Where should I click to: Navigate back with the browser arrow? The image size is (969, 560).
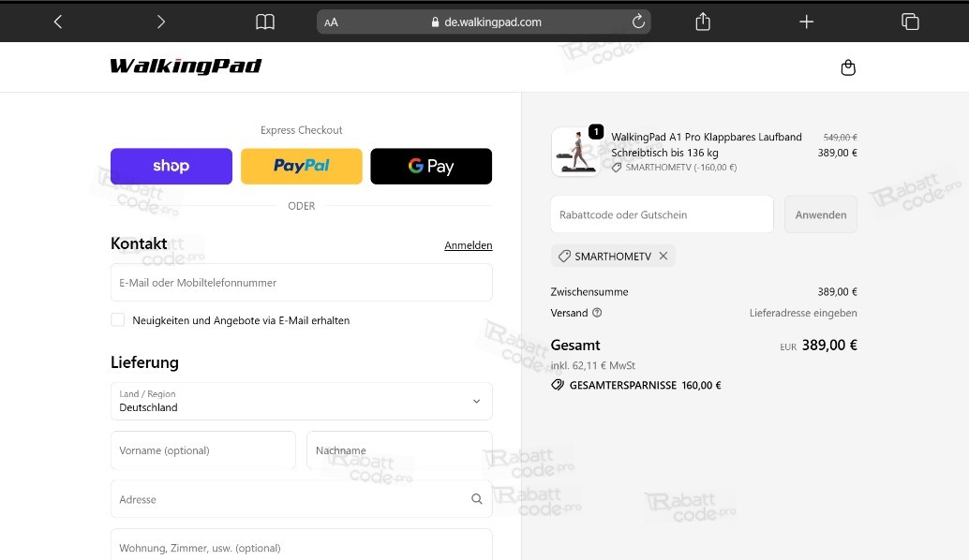pyautogui.click(x=57, y=21)
